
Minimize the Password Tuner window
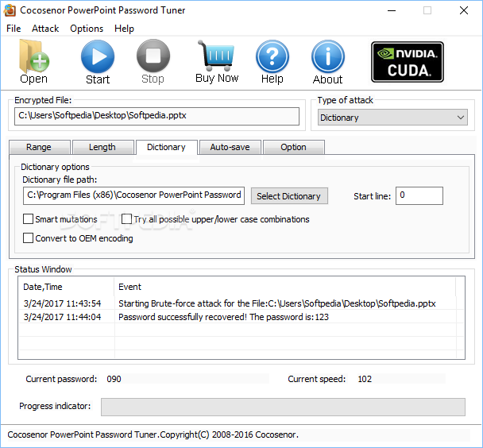click(392, 11)
